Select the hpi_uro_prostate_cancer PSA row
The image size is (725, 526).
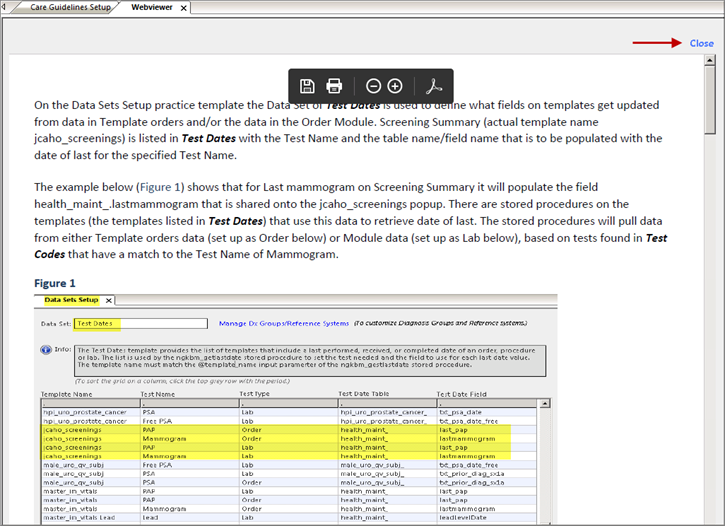pyautogui.click(x=289, y=412)
